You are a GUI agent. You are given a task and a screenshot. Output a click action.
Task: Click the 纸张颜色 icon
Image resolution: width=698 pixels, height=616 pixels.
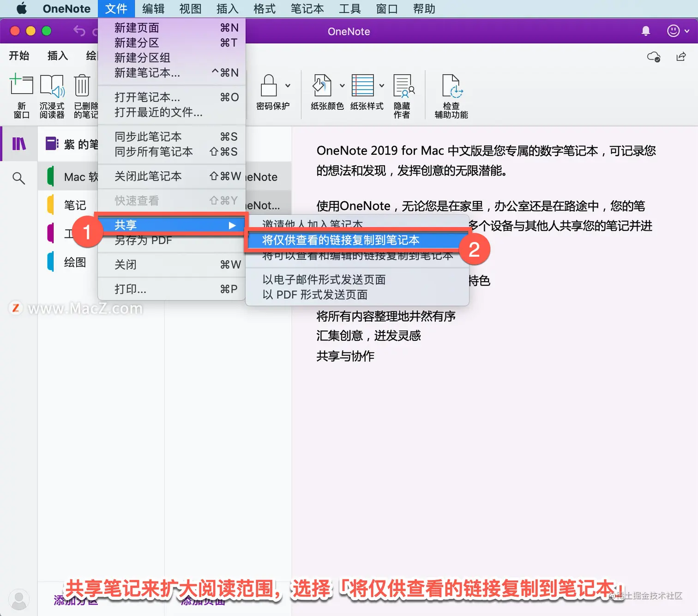click(x=322, y=86)
